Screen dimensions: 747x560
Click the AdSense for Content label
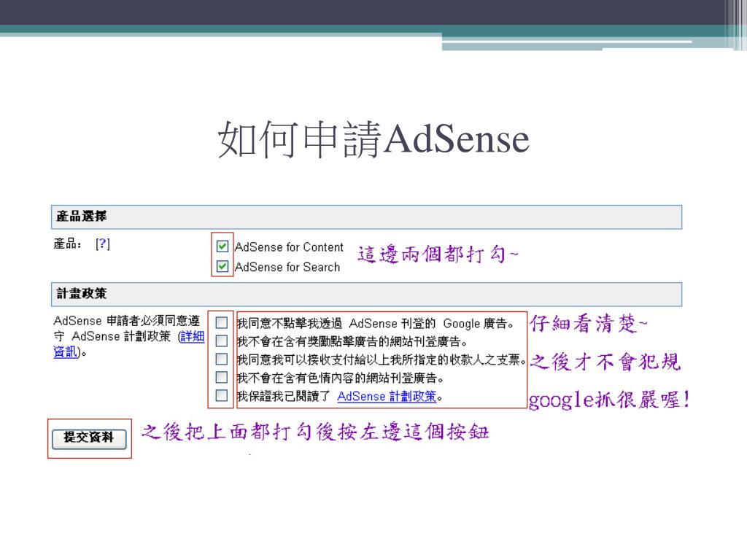[289, 247]
